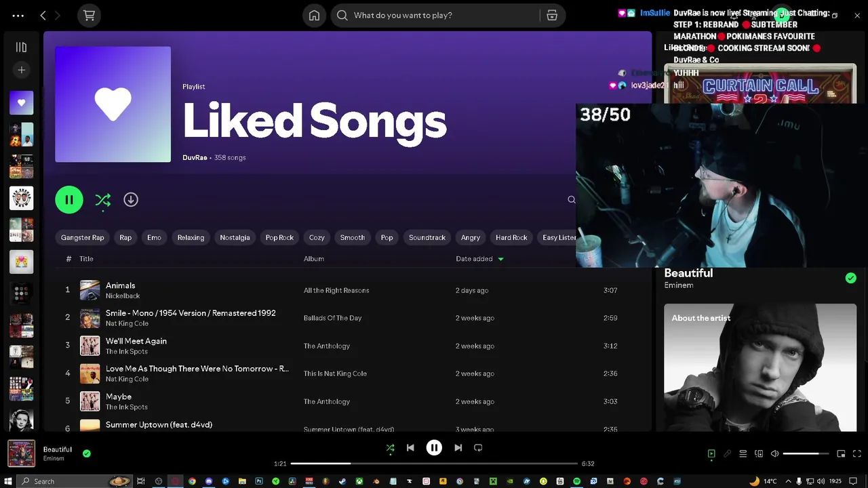Pause the Liked Songs playlist with the green button
Viewport: 868px width, 488px height.
[x=69, y=200]
